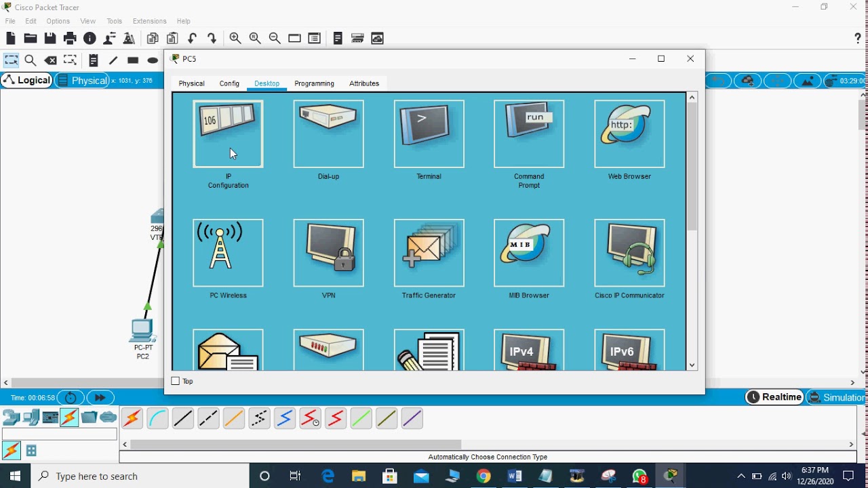This screenshot has width=868, height=488.
Task: Open the Dial-up app
Action: click(328, 134)
